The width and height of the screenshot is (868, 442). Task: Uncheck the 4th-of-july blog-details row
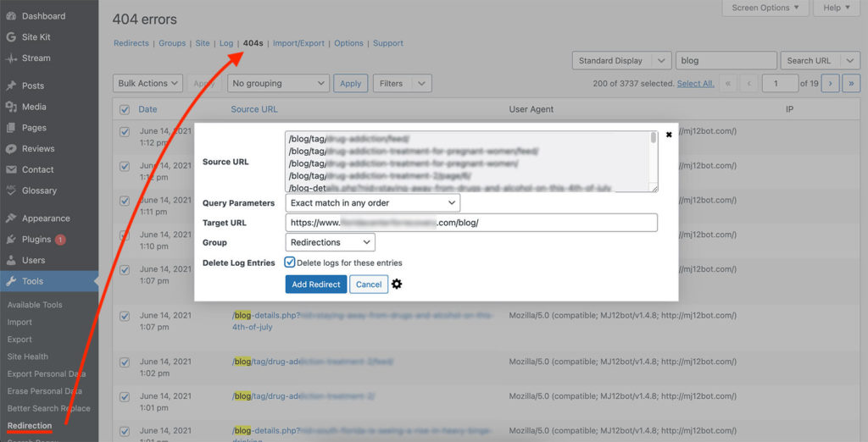tap(125, 316)
